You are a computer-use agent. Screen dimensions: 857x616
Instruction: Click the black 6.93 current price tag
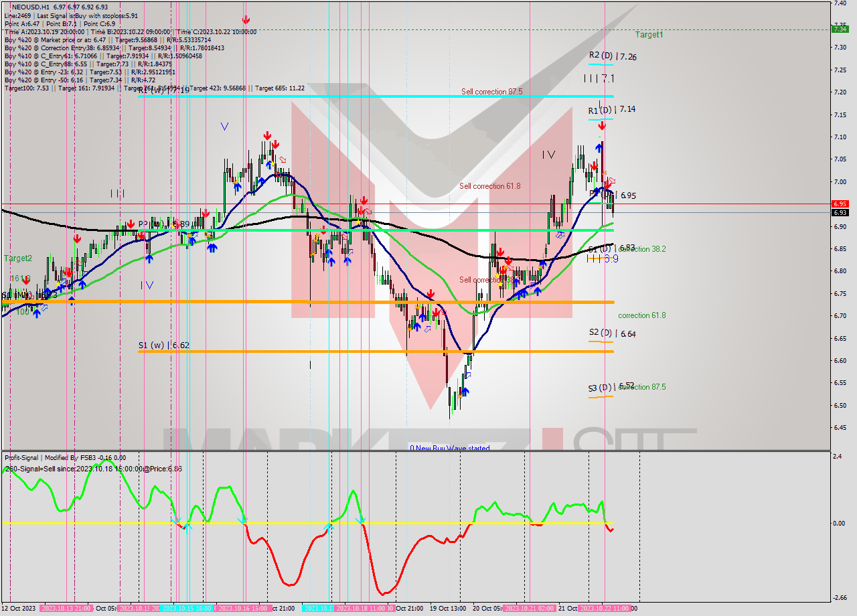click(839, 212)
